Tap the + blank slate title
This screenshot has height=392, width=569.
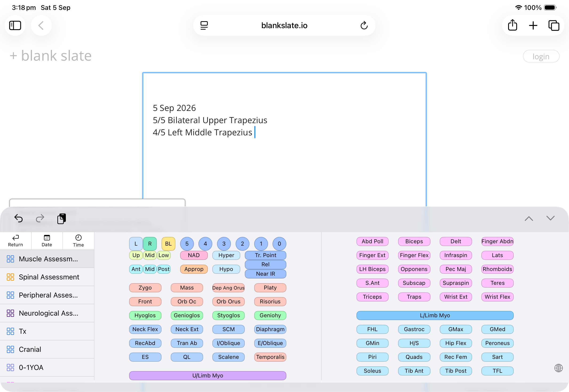[x=50, y=56]
